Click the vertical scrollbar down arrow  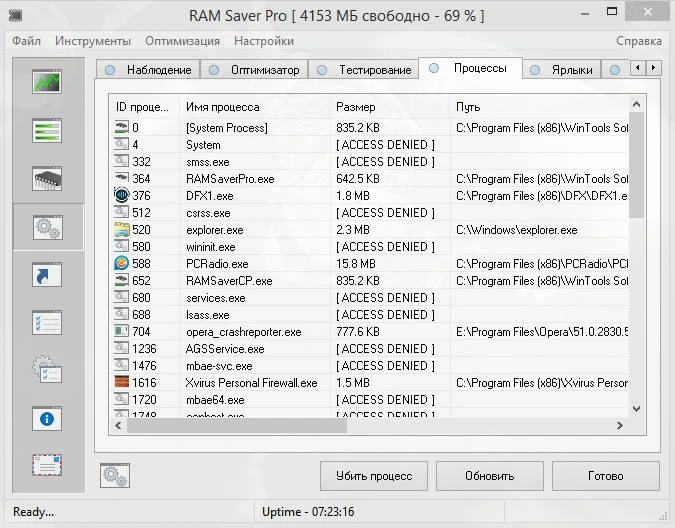pos(636,409)
